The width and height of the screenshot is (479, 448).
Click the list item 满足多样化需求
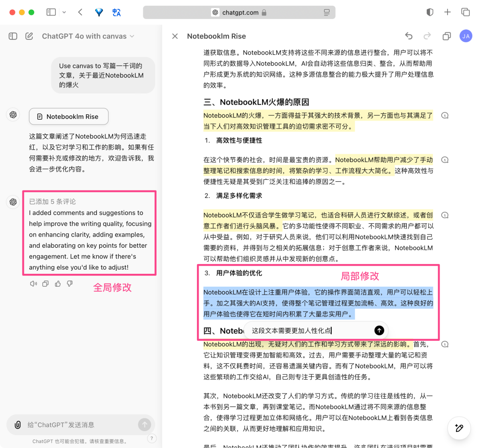[239, 195]
